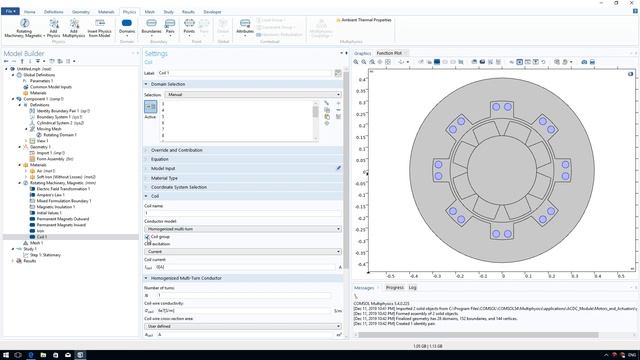The image size is (640, 360).
Task: Expand the Equation section
Action: point(244,159)
